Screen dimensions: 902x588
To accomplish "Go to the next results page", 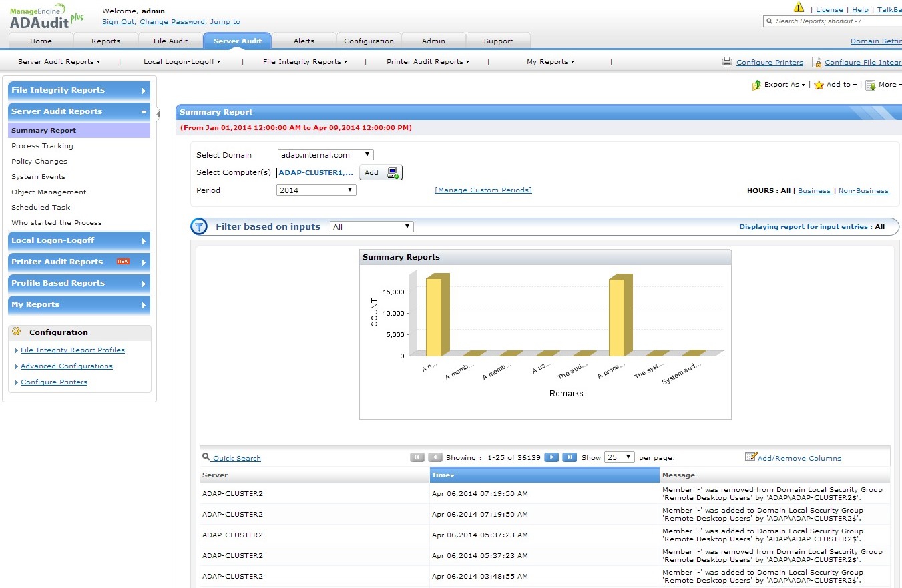I will point(551,457).
